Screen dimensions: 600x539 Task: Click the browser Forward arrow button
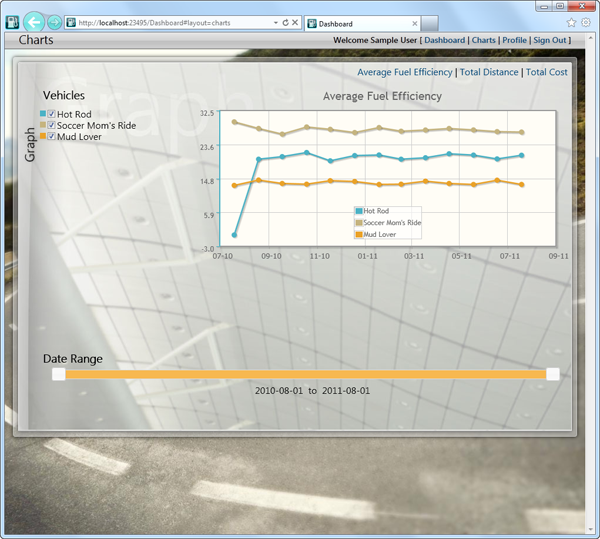(54, 23)
